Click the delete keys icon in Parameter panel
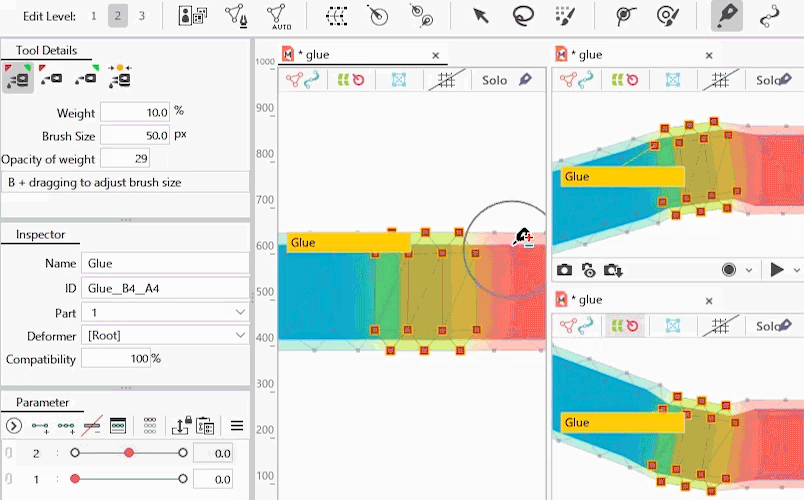 [x=92, y=425]
